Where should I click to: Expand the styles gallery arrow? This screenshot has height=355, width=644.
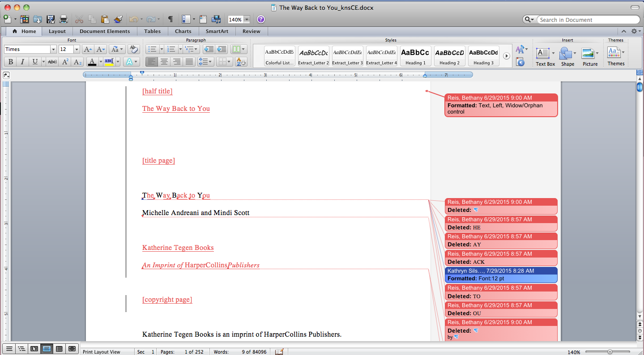pos(507,56)
